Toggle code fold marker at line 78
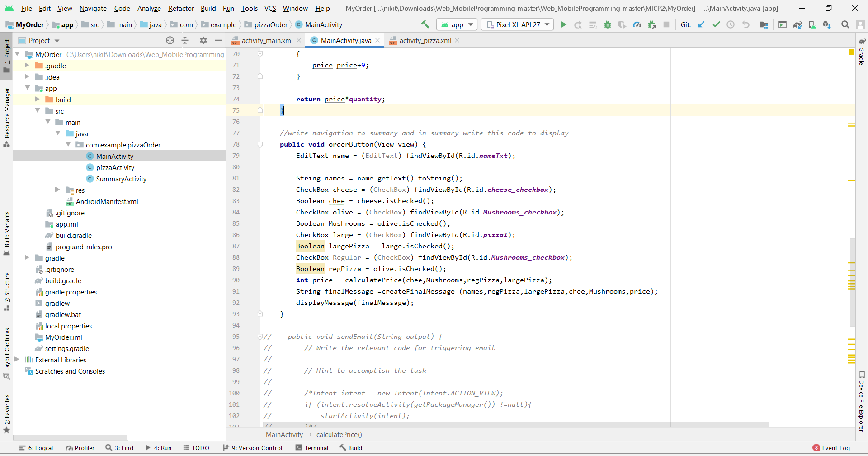Viewport: 868px width, 456px height. click(260, 144)
